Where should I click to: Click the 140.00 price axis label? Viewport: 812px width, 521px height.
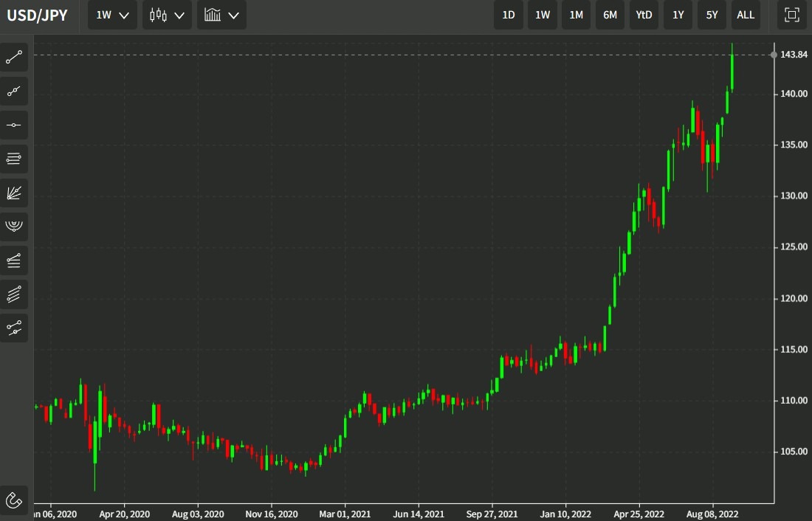[x=794, y=94]
